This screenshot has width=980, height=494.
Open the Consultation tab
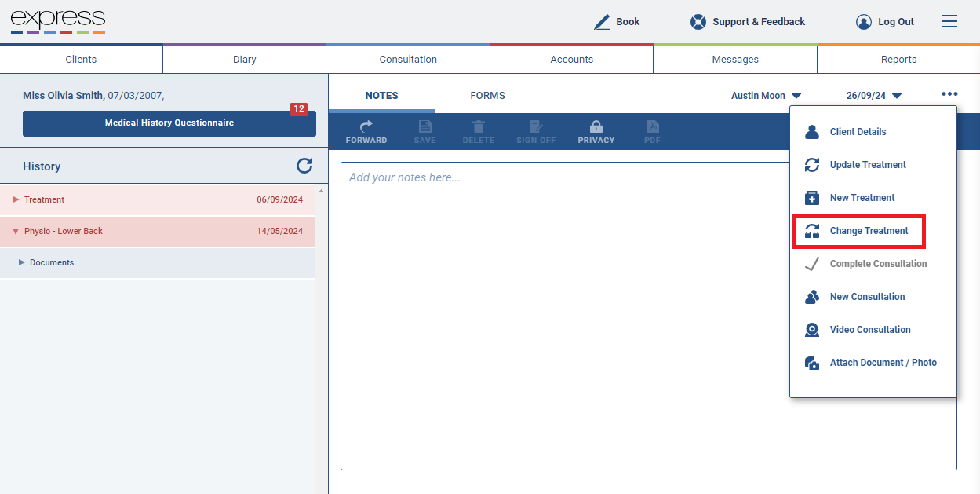[x=408, y=60]
